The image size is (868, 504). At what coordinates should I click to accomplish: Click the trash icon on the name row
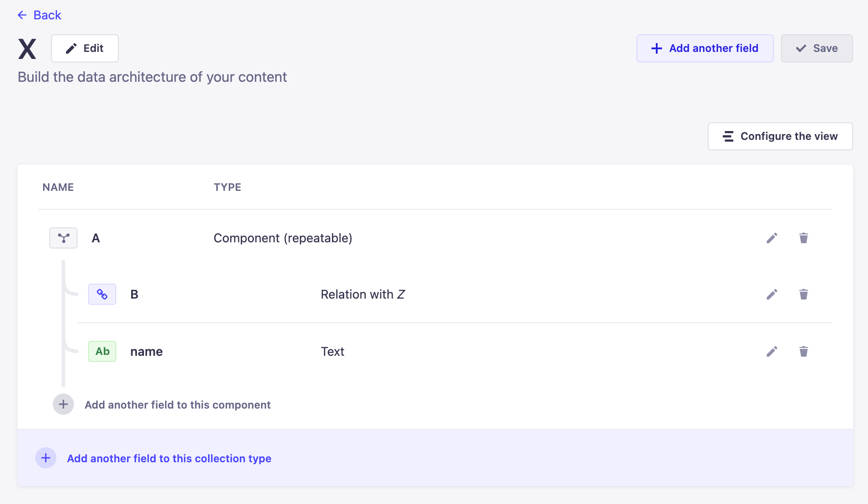pos(803,351)
